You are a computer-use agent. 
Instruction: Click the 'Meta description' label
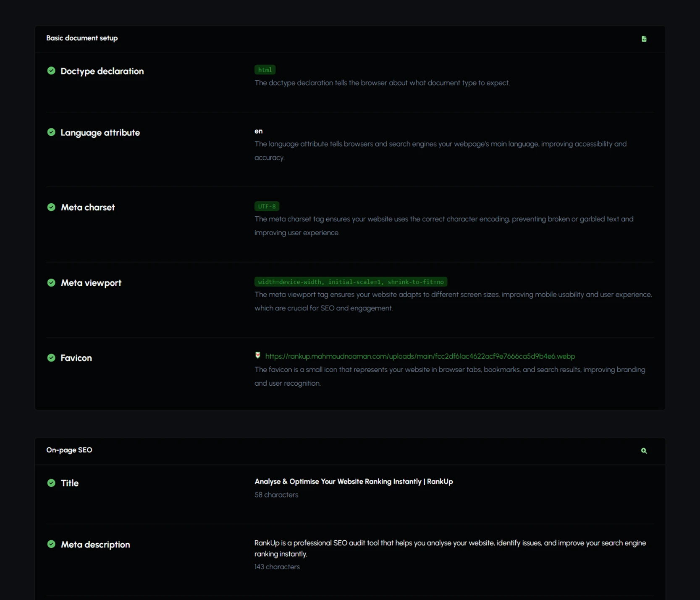coord(95,545)
